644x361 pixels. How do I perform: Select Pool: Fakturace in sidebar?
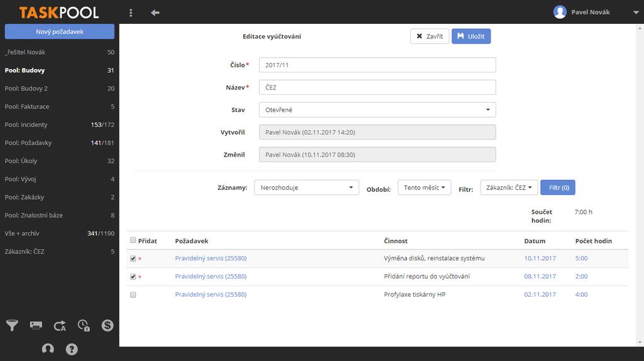pyautogui.click(x=60, y=106)
